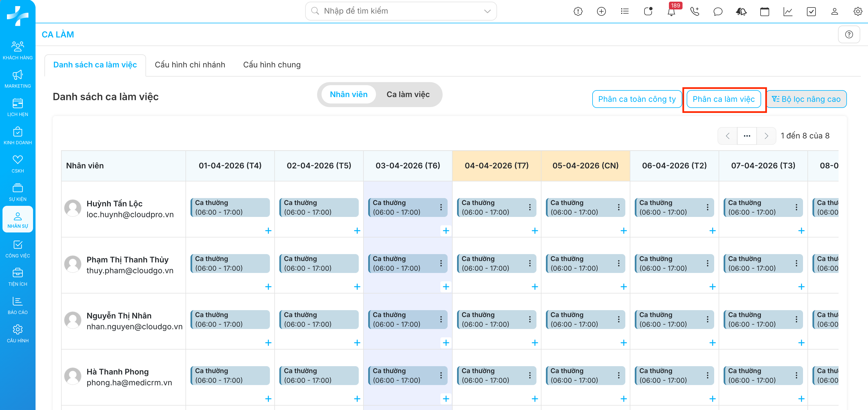Click the quick-create plus circle icon
This screenshot has width=868, height=410.
pyautogui.click(x=601, y=12)
